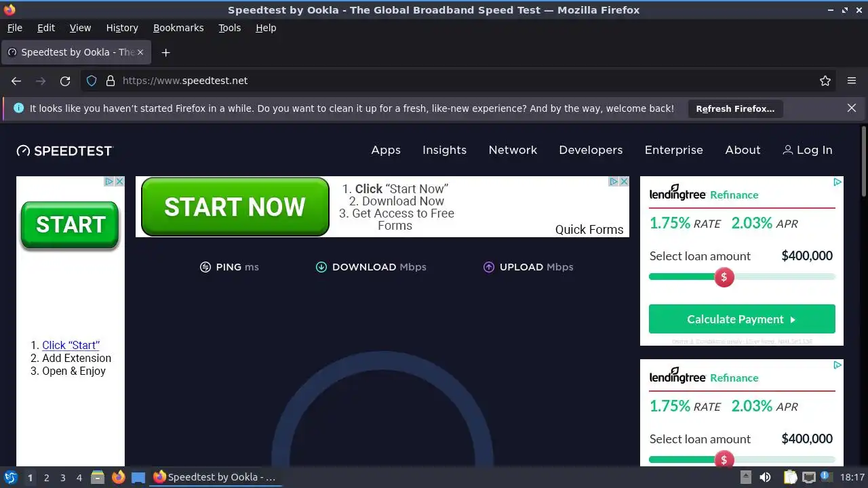Open the Edit menu
Image resolution: width=868 pixels, height=488 pixels.
[46, 28]
